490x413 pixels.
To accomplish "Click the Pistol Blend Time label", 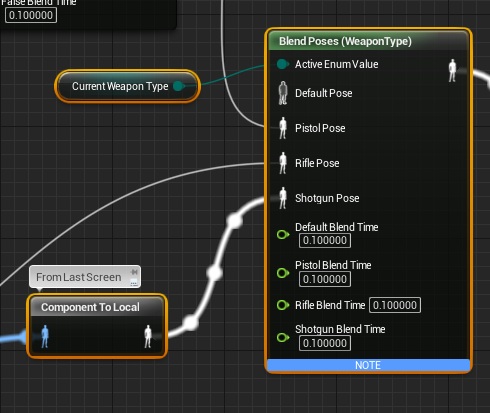I will (x=333, y=265).
